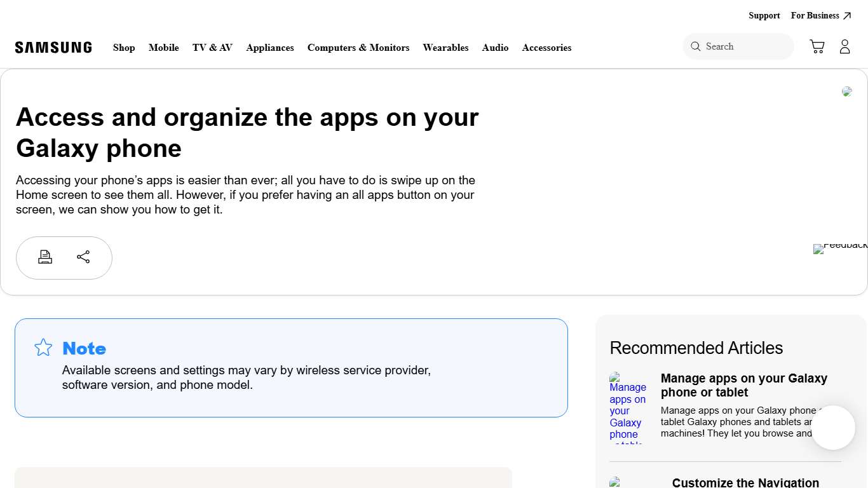Open the shopping cart icon
Screen dimensions: 868x488
click(x=817, y=46)
